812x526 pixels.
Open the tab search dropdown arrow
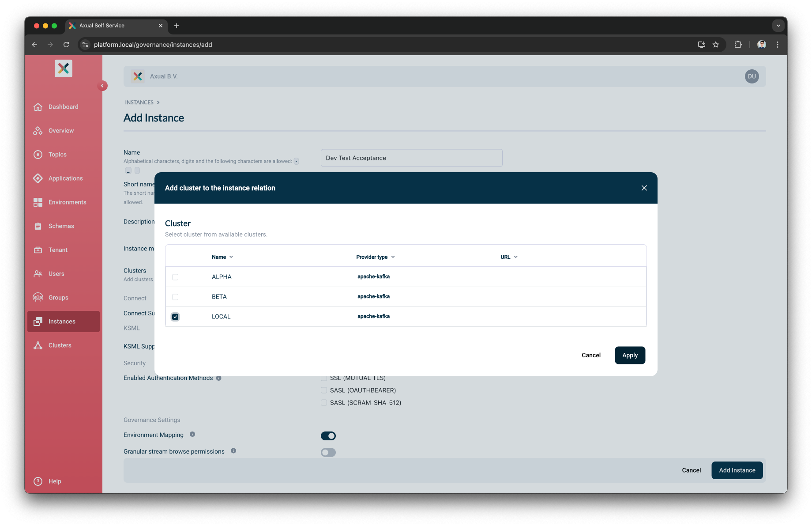pyautogui.click(x=778, y=26)
